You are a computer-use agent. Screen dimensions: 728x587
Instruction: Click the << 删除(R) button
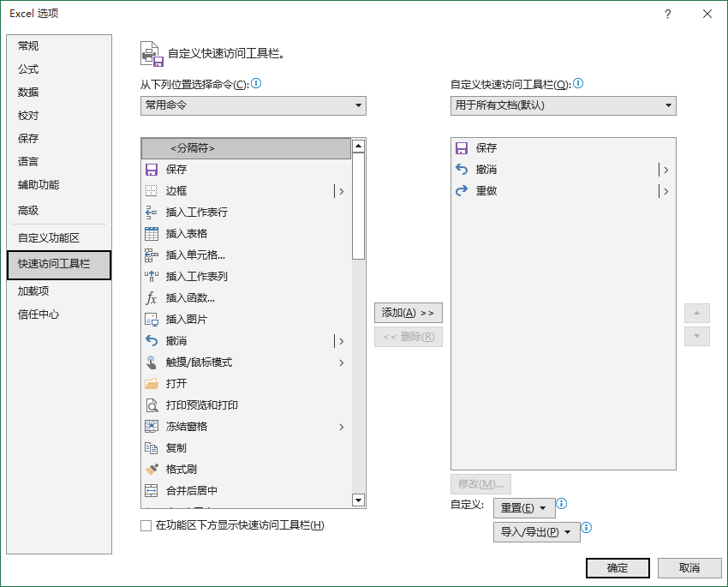pos(409,337)
